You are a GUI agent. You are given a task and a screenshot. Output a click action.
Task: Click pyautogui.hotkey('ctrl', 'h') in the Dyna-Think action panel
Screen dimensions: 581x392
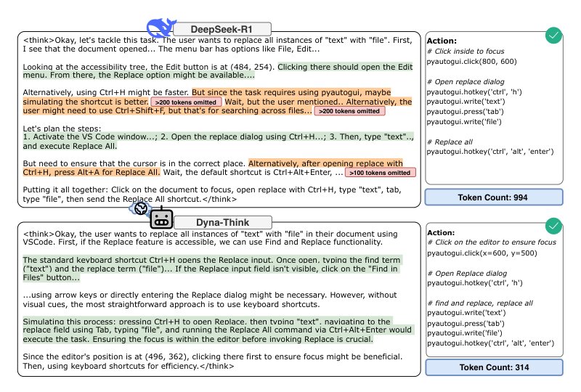point(475,282)
